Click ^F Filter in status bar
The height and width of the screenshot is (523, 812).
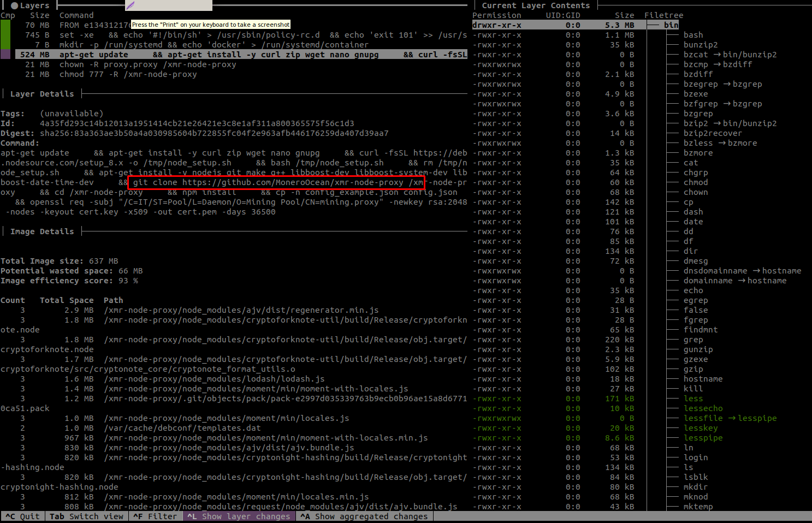(156, 516)
